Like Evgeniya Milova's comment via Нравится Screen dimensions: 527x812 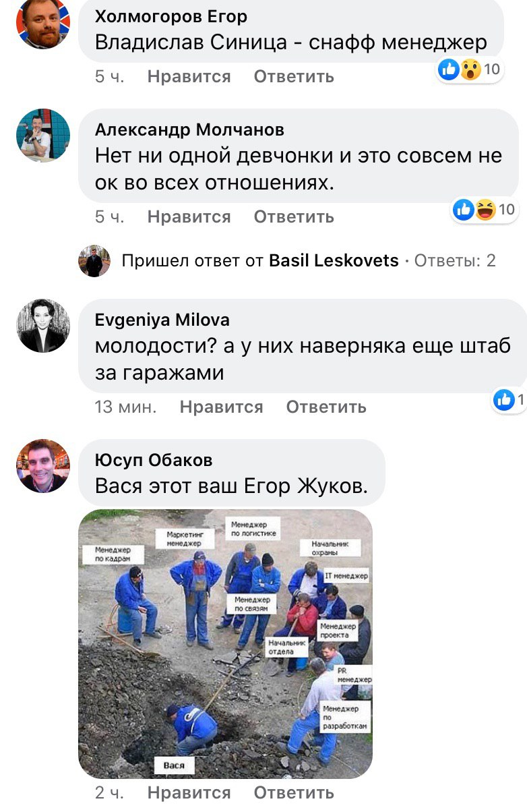tap(221, 407)
